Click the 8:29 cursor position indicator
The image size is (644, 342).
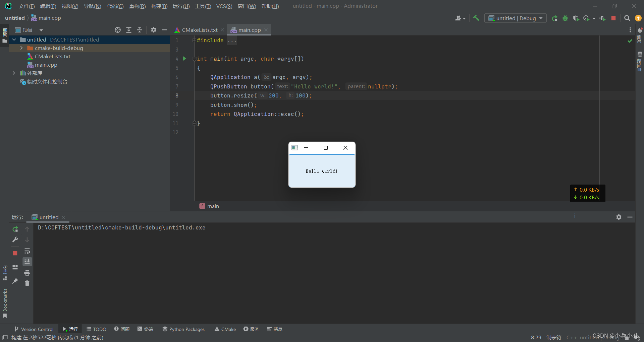[x=536, y=338]
